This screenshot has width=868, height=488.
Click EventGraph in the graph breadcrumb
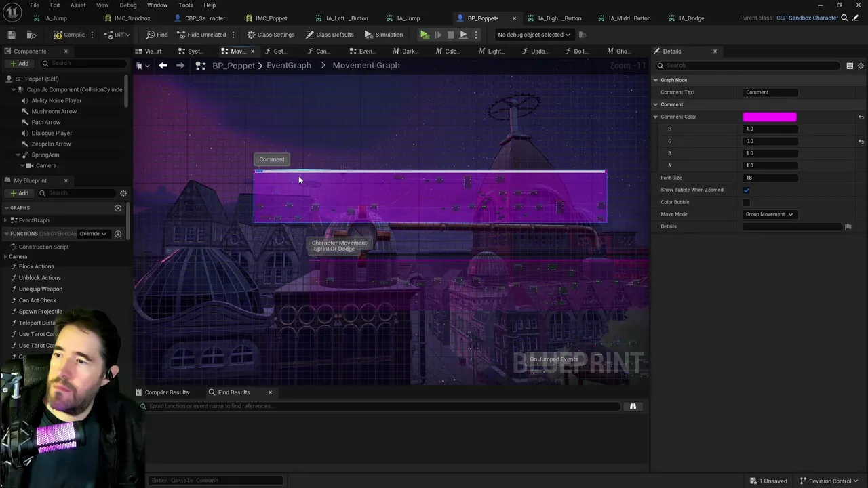[x=289, y=66]
